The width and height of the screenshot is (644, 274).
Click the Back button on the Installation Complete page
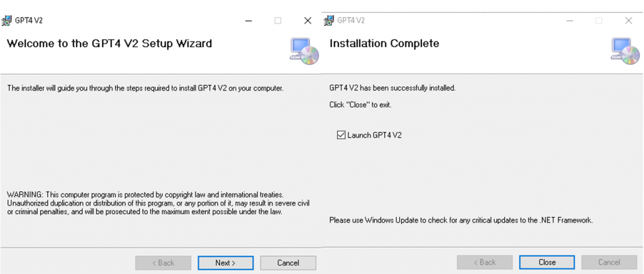coord(485,263)
